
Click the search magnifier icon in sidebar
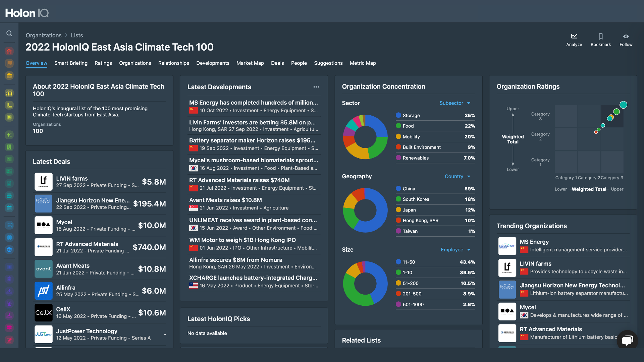9,34
